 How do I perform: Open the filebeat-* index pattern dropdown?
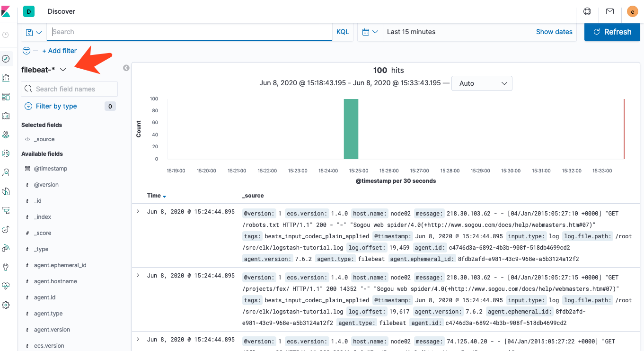tap(44, 70)
